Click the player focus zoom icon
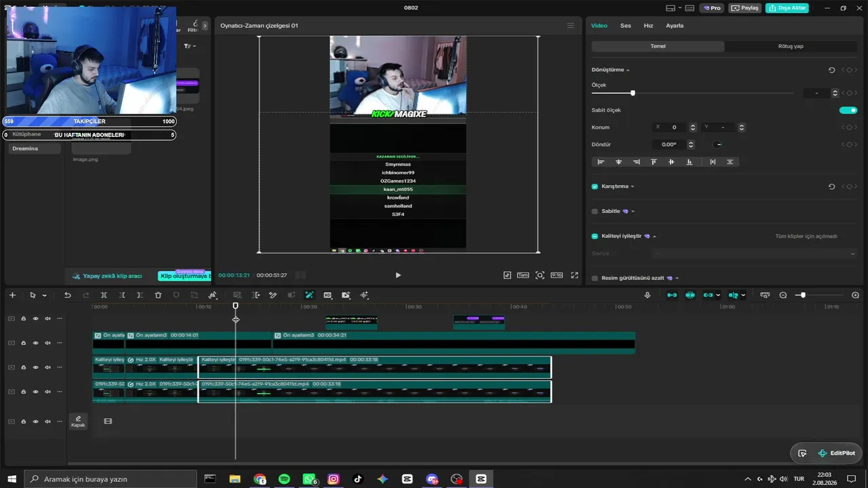The image size is (868, 488). pos(540,275)
